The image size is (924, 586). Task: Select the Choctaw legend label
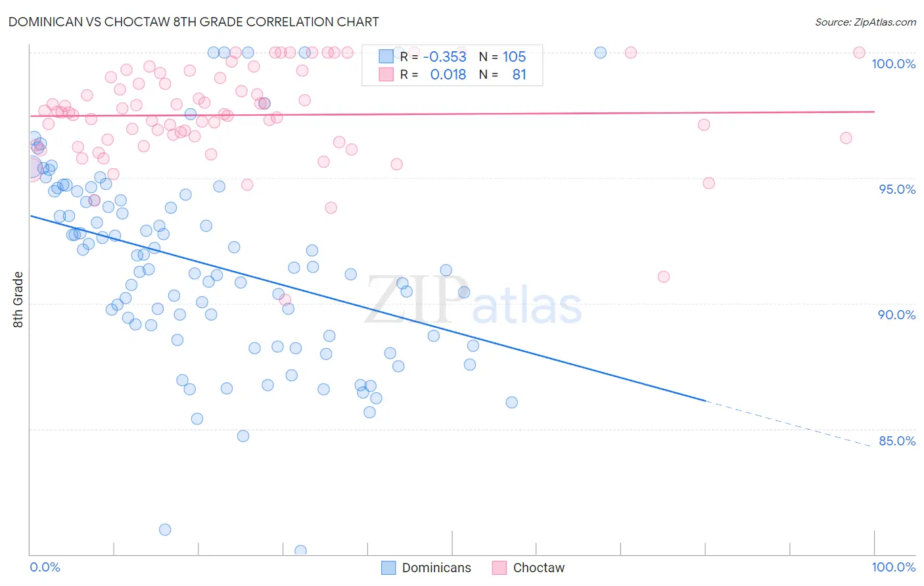pos(539,568)
